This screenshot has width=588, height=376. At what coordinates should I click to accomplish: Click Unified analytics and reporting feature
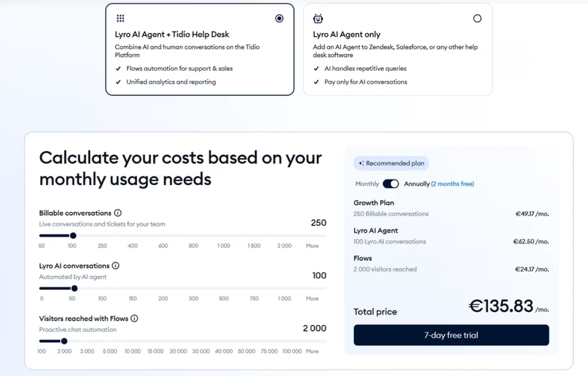coord(171,82)
